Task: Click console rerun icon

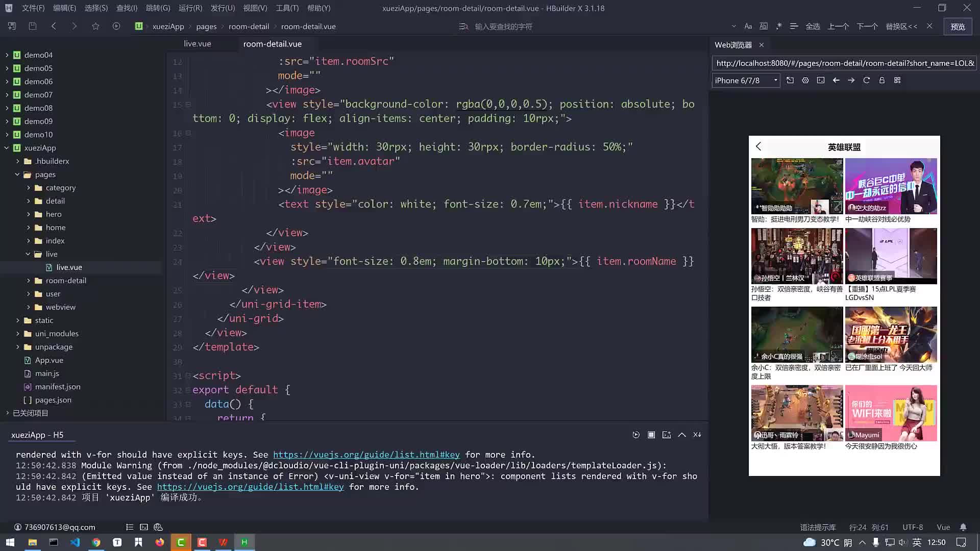Action: tap(636, 435)
